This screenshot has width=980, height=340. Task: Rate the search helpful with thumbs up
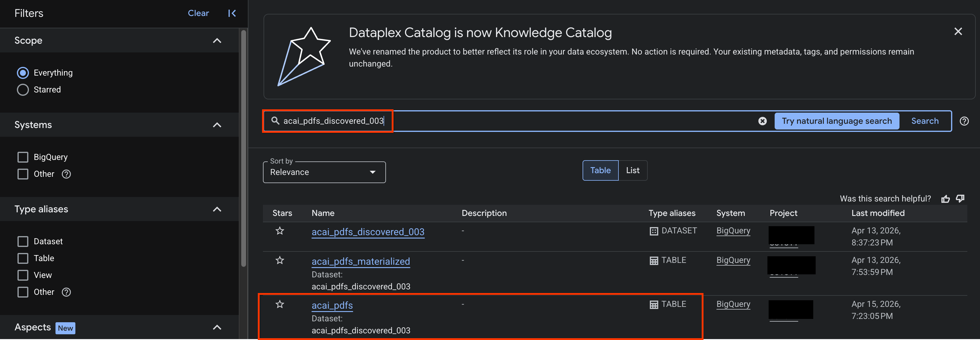click(x=946, y=198)
